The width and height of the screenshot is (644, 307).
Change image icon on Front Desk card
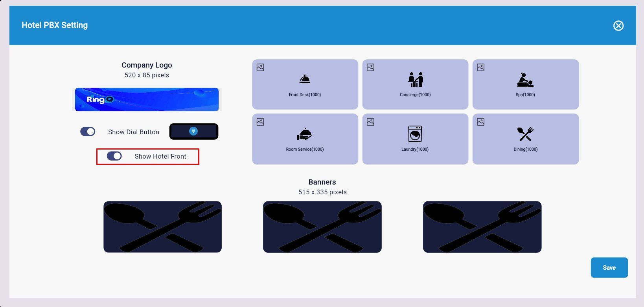click(x=260, y=68)
